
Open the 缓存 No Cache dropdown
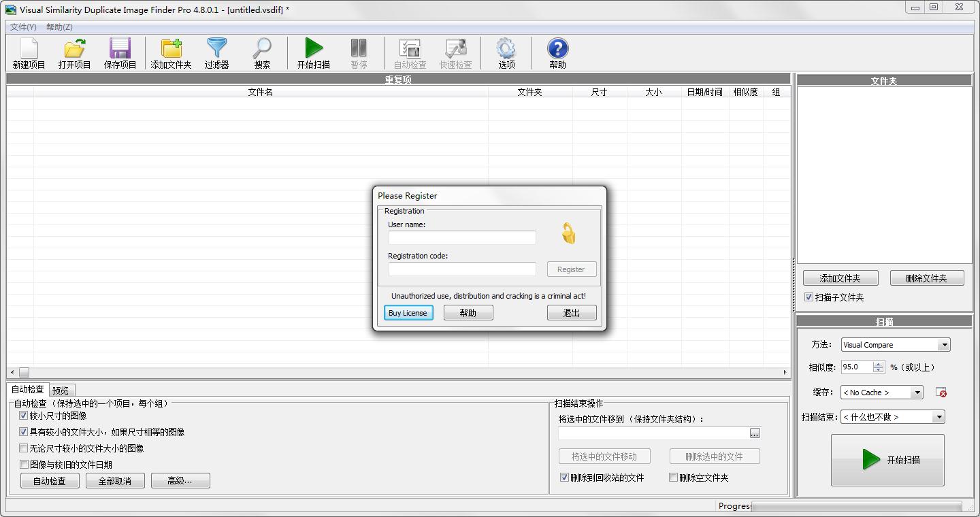tap(917, 393)
